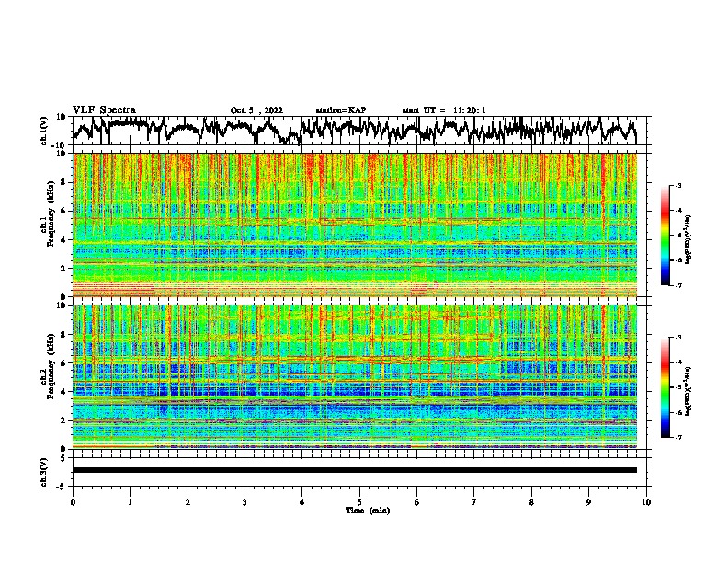The width and height of the screenshot is (728, 563).
Task: Click the '-5' tick label on ch.3 axis
Action: click(62, 487)
